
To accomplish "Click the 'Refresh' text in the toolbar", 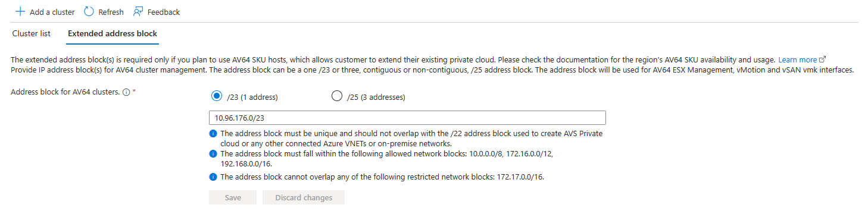I will point(111,12).
